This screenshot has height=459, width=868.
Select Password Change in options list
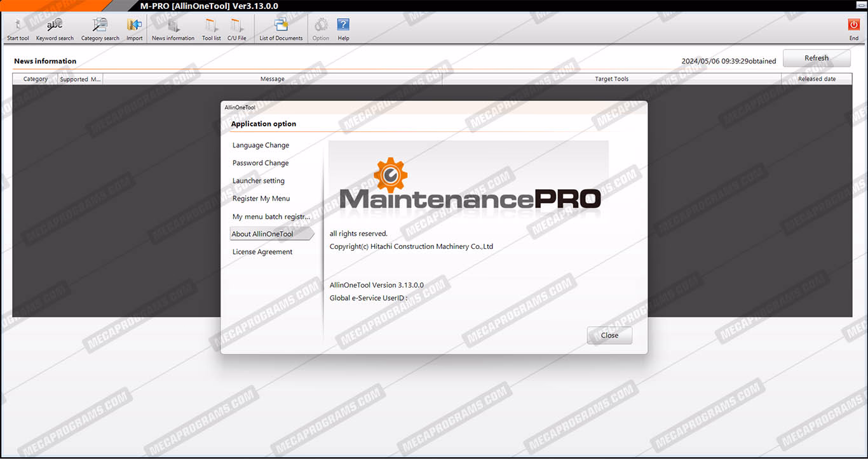(x=261, y=163)
